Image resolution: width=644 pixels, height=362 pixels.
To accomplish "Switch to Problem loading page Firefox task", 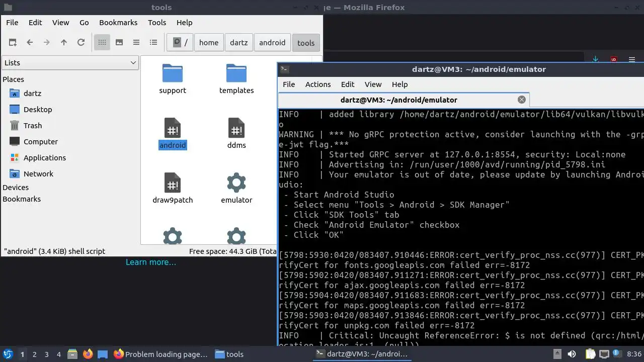I will pyautogui.click(x=161, y=354).
